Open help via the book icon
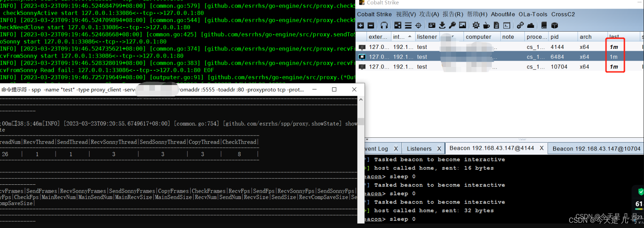 [544, 25]
